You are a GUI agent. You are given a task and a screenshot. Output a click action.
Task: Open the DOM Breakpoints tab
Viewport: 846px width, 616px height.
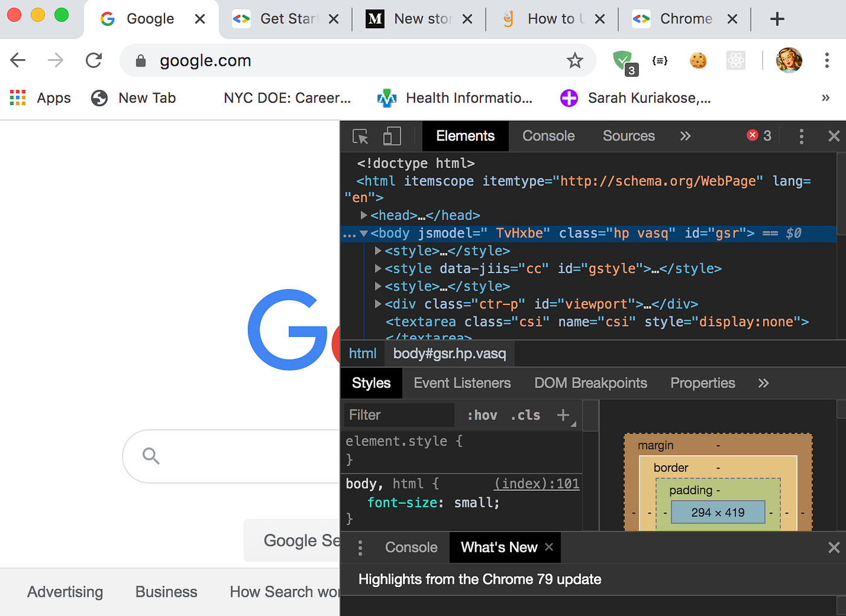pyautogui.click(x=590, y=383)
